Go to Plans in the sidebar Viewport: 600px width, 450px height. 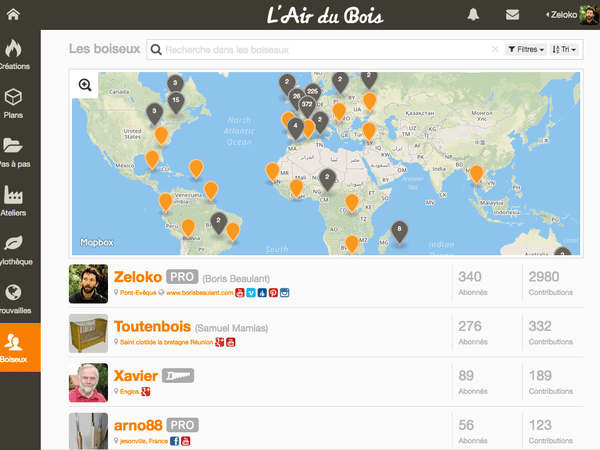(x=14, y=103)
